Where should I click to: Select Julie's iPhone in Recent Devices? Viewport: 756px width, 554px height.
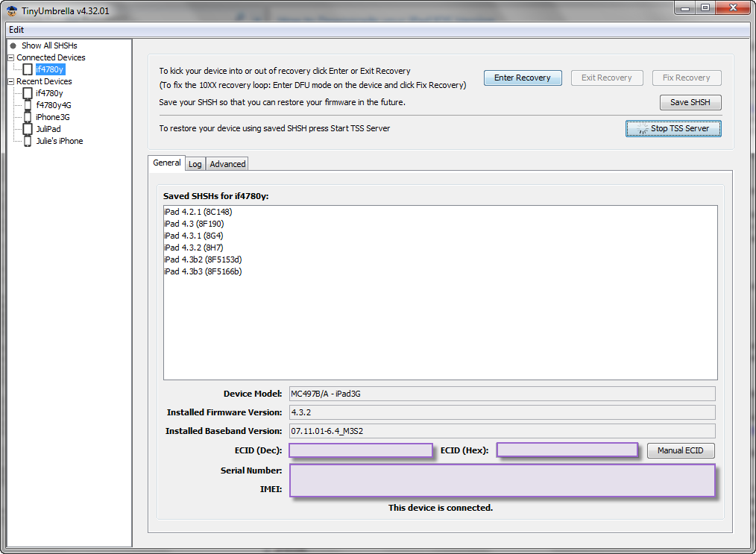click(60, 141)
